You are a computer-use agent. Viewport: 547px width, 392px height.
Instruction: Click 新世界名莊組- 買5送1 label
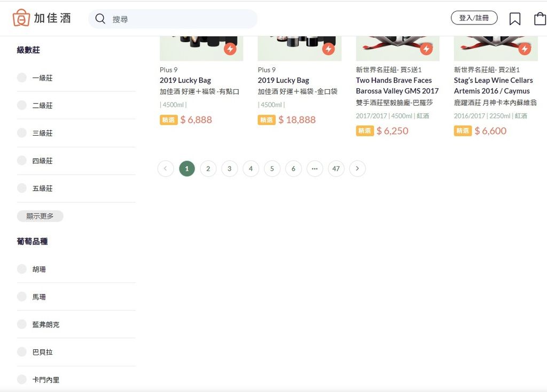pyautogui.click(x=389, y=70)
